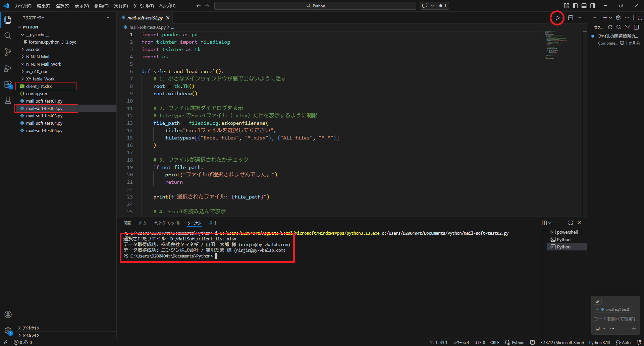
Task: Open the Search view in activity bar
Action: (x=8, y=36)
